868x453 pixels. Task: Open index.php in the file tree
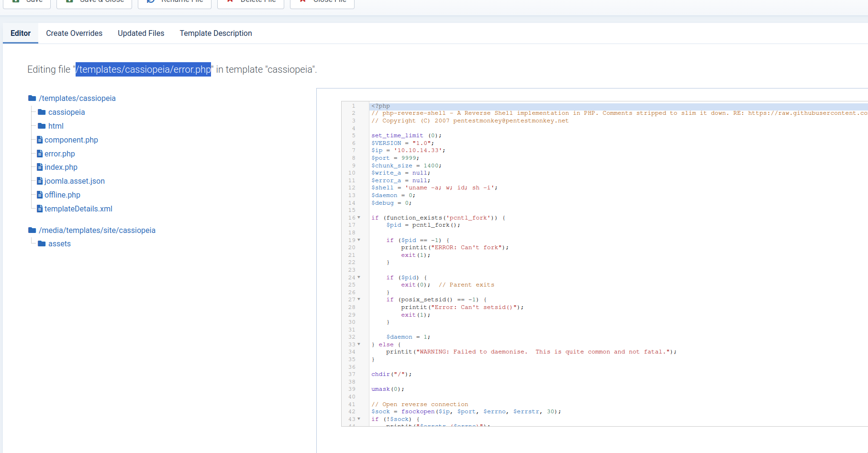pyautogui.click(x=61, y=167)
